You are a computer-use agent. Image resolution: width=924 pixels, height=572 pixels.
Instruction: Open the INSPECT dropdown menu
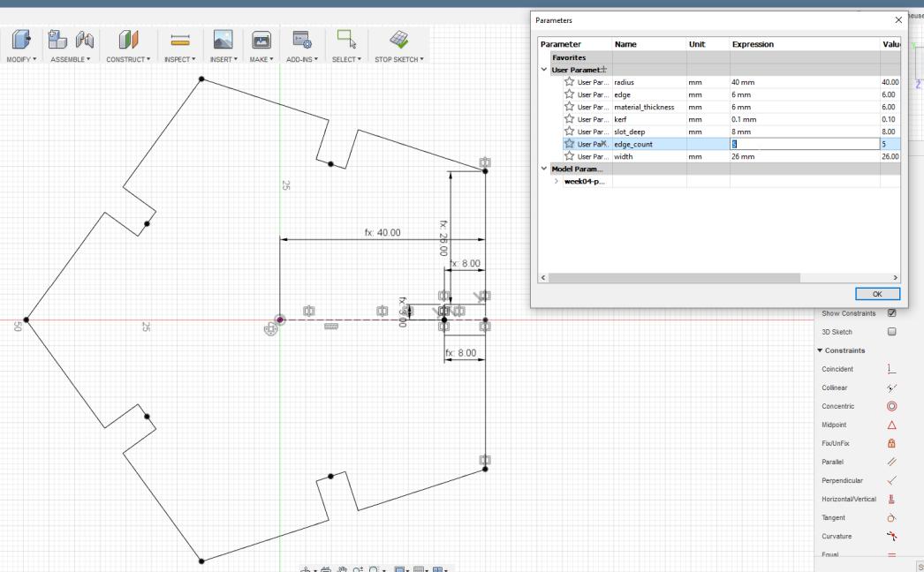point(179,59)
